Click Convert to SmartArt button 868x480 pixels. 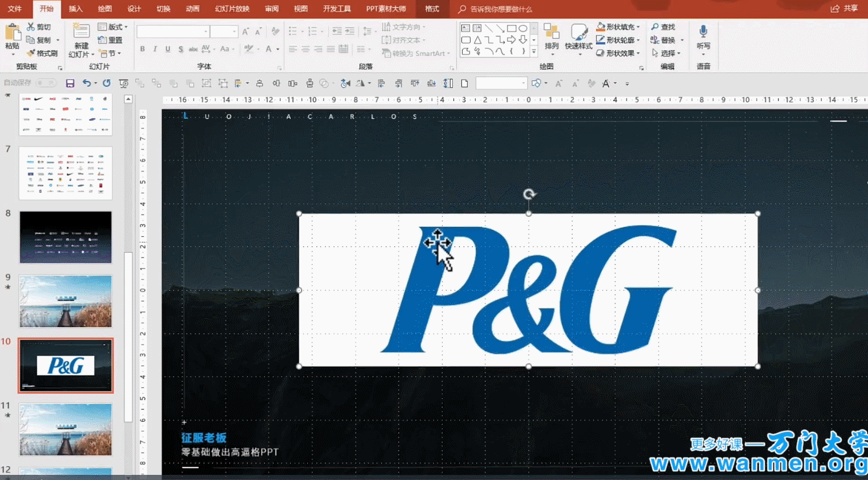coord(416,53)
